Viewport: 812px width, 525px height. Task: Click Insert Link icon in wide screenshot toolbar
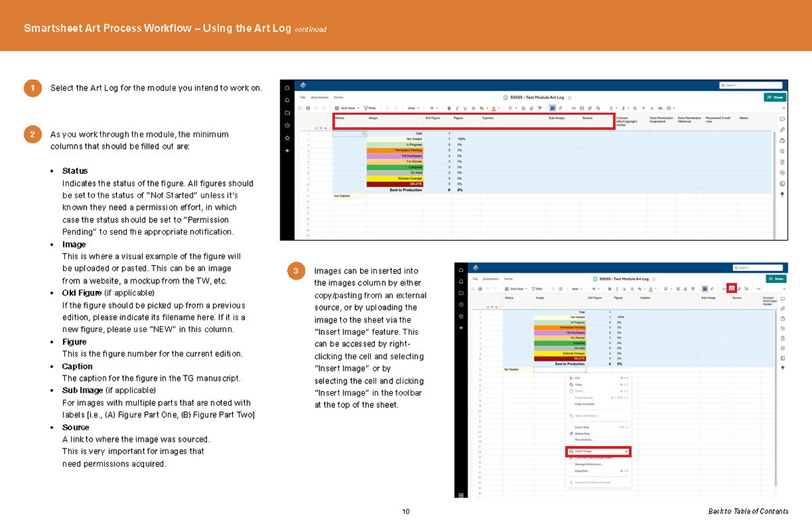(x=573, y=108)
